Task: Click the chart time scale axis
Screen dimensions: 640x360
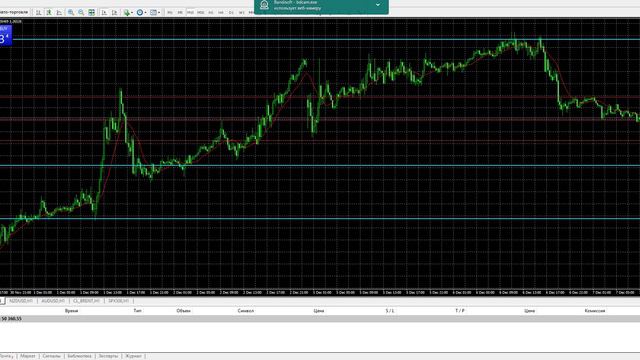Action: 320,292
